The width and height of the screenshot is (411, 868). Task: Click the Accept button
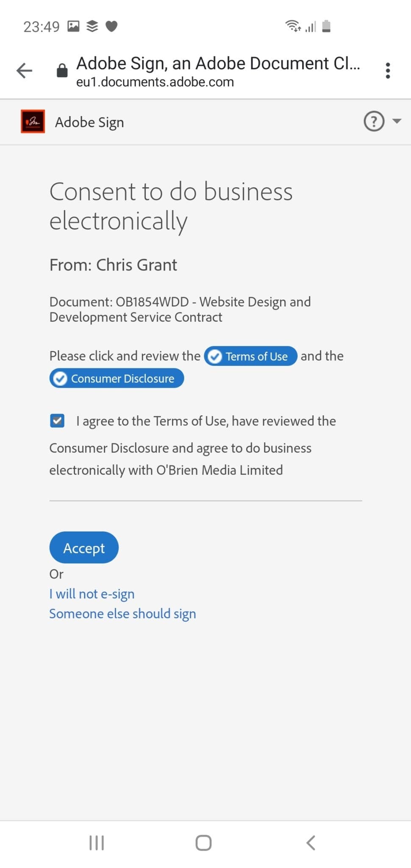pos(83,548)
